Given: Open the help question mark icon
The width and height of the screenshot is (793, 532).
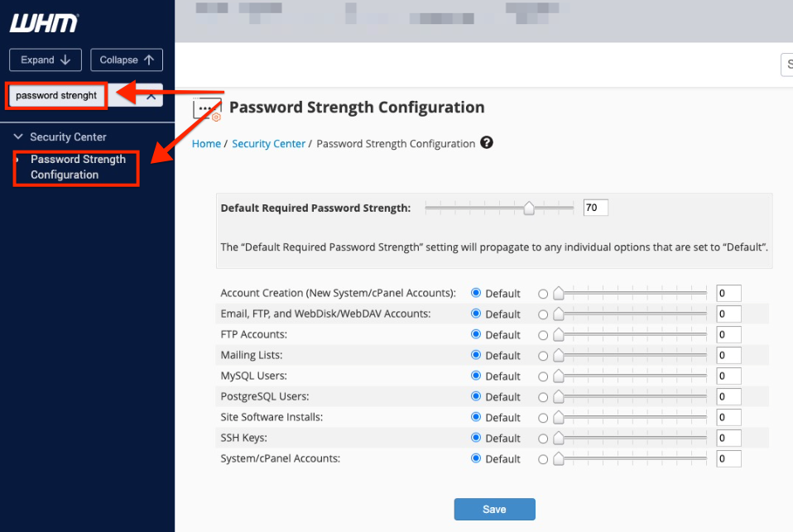Looking at the screenshot, I should pyautogui.click(x=487, y=143).
